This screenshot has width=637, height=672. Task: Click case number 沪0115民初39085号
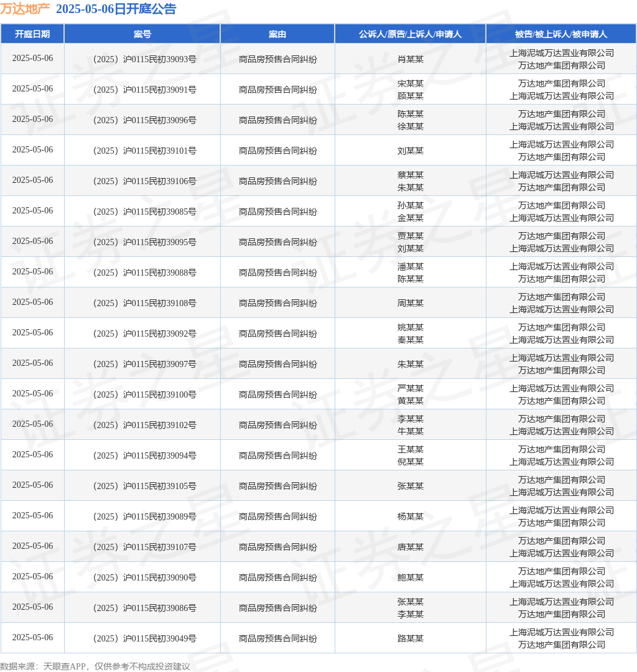tap(145, 212)
